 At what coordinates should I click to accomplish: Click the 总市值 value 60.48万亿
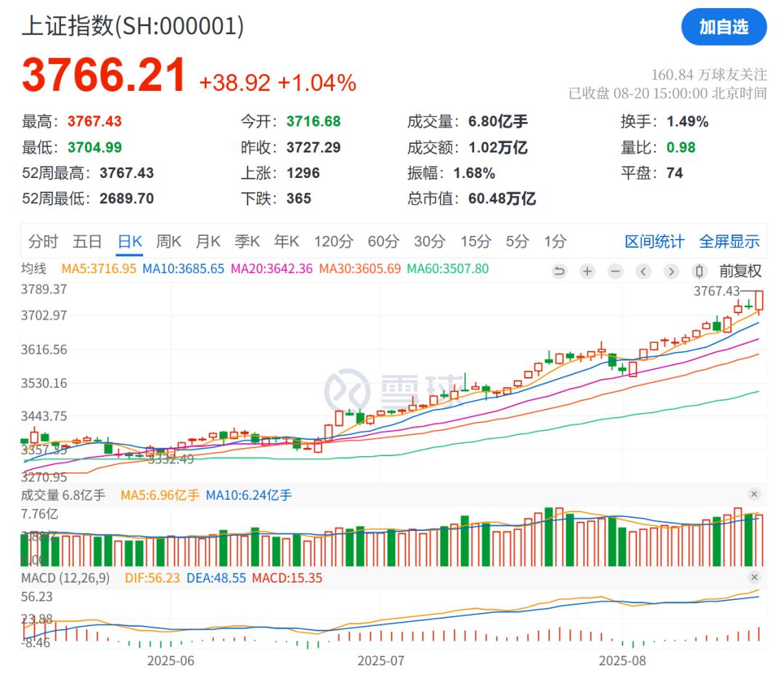tap(502, 199)
